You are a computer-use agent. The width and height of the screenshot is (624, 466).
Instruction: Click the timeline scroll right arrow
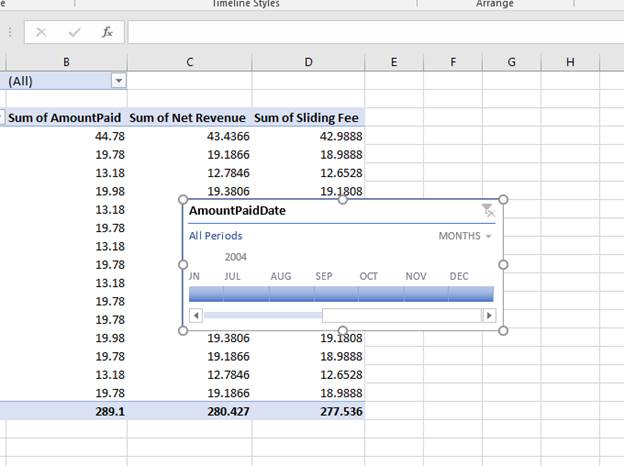489,316
